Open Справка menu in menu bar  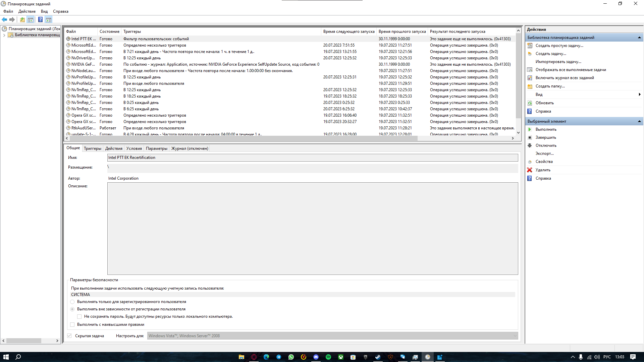(61, 11)
